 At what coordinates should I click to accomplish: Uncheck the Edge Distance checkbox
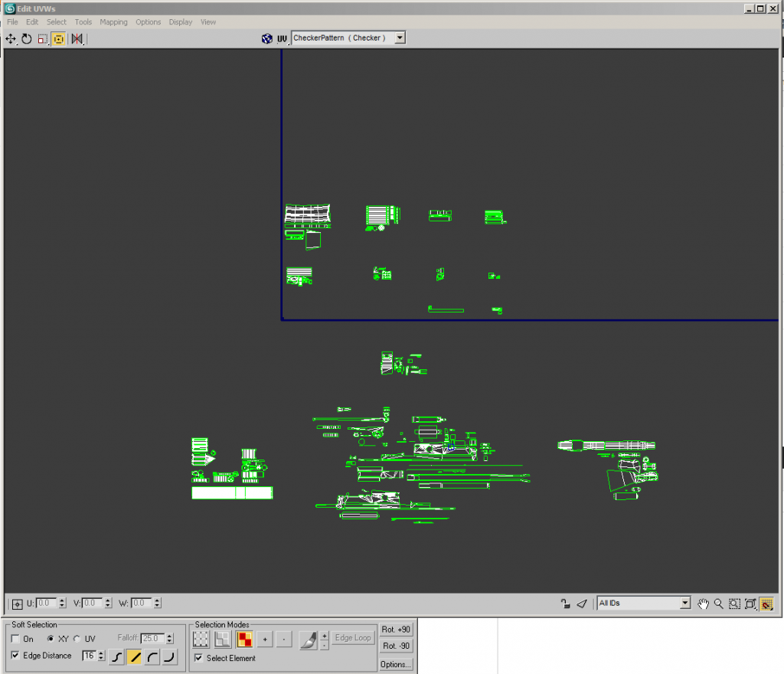coord(16,656)
